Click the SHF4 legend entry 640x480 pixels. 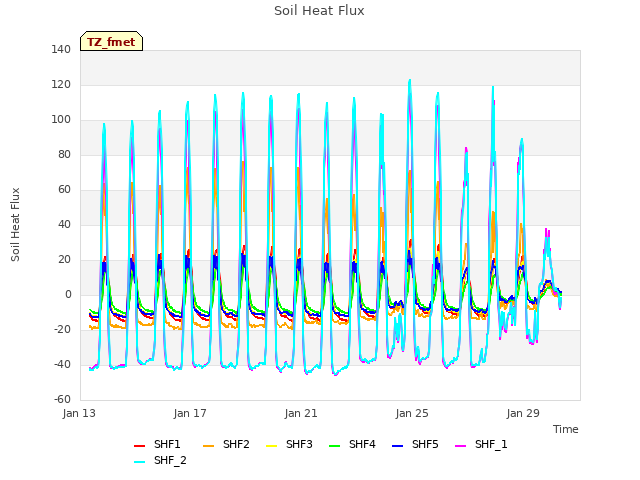(x=352, y=444)
